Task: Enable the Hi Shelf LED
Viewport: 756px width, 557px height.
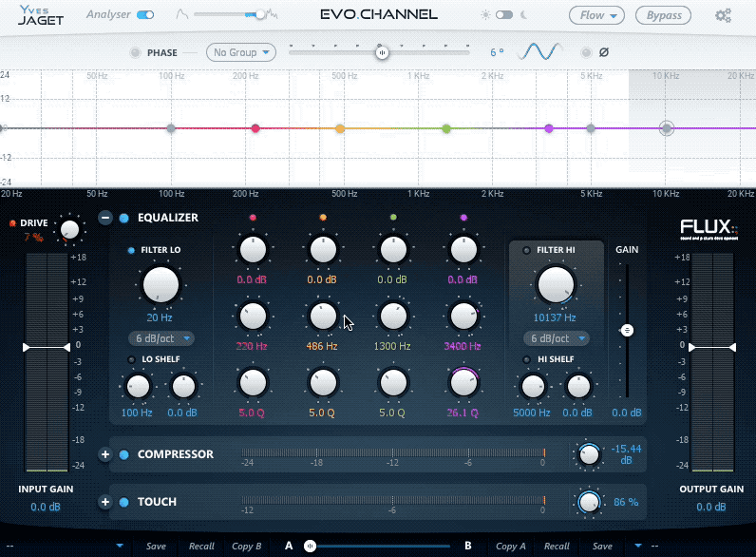Action: point(526,359)
